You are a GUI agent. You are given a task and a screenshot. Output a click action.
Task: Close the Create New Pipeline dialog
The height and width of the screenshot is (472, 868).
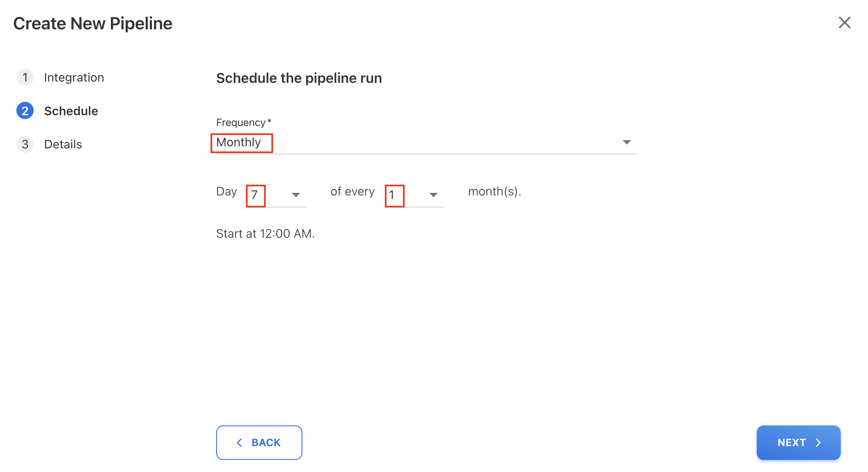(x=844, y=22)
